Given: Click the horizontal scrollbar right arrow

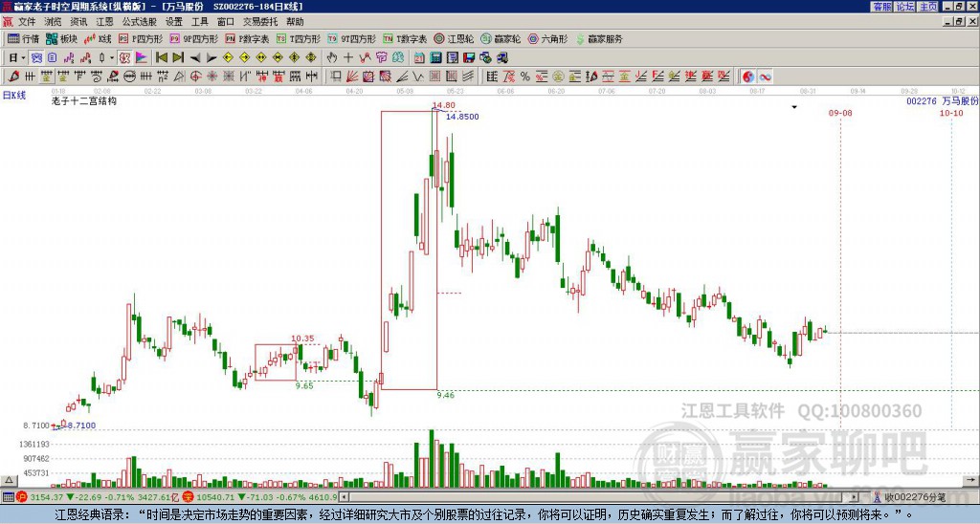Looking at the screenshot, I should 854,497.
